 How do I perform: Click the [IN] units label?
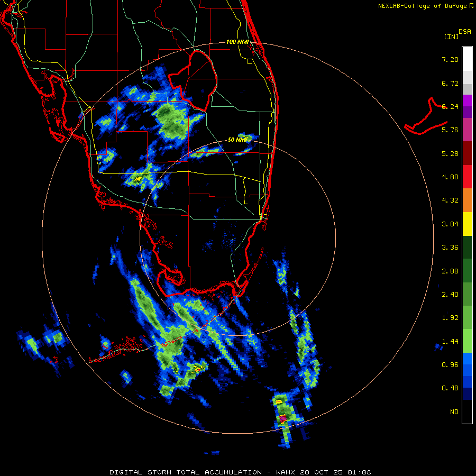451,36
